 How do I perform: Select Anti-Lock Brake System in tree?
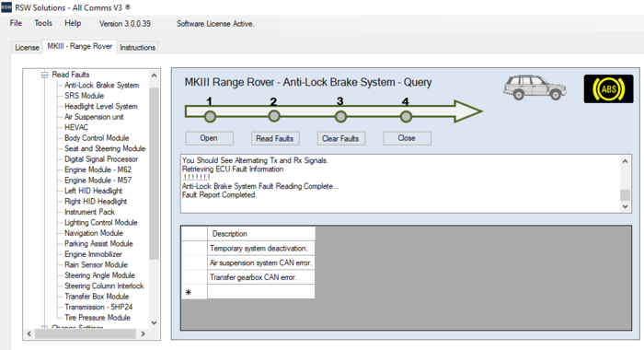click(102, 85)
